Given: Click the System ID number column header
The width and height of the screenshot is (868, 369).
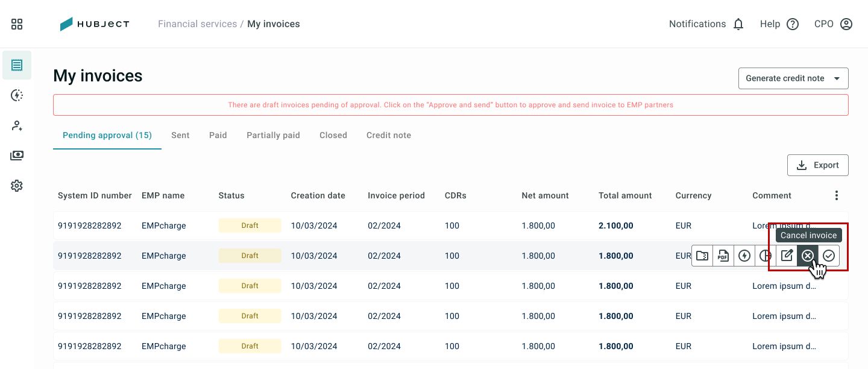Looking at the screenshot, I should pos(95,195).
